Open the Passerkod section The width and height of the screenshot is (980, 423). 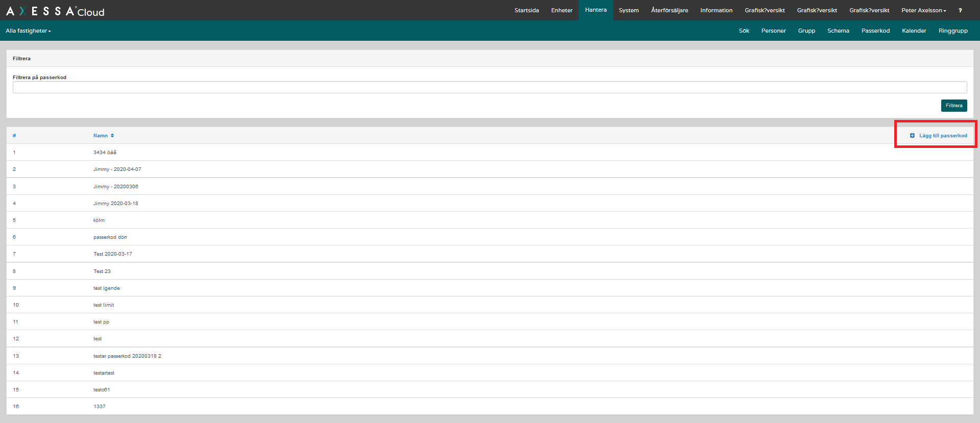tap(875, 31)
